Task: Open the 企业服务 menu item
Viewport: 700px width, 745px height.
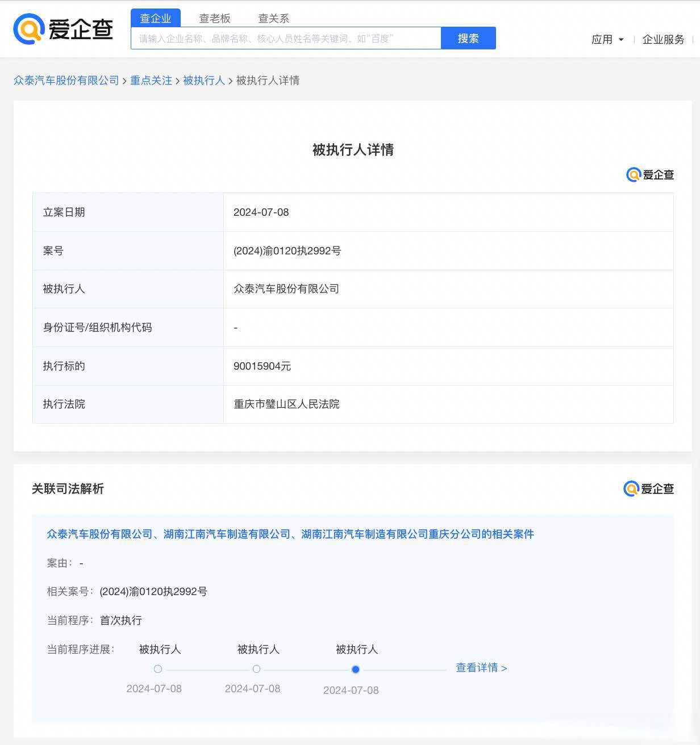Action: coord(663,39)
